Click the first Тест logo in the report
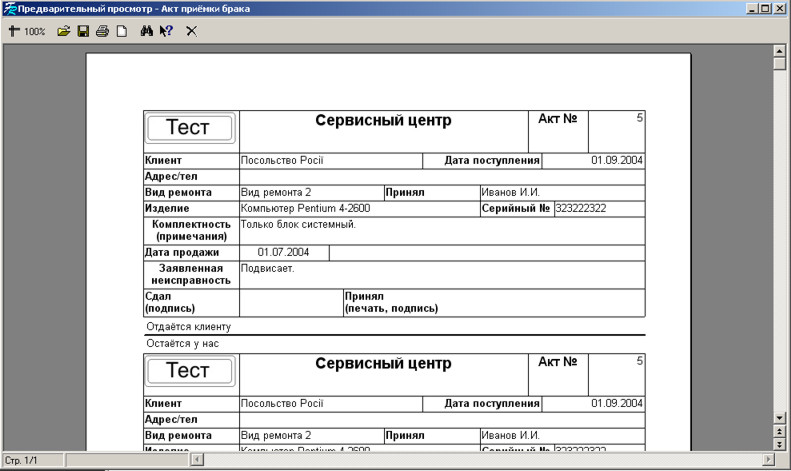791x471 pixels. (191, 128)
